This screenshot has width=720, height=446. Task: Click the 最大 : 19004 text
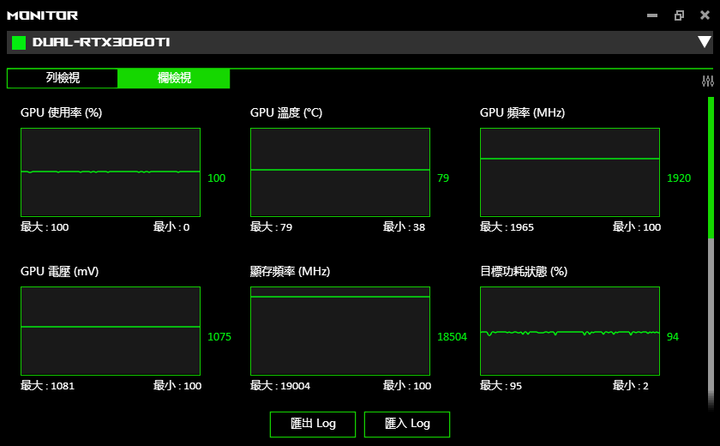pyautogui.click(x=280, y=386)
